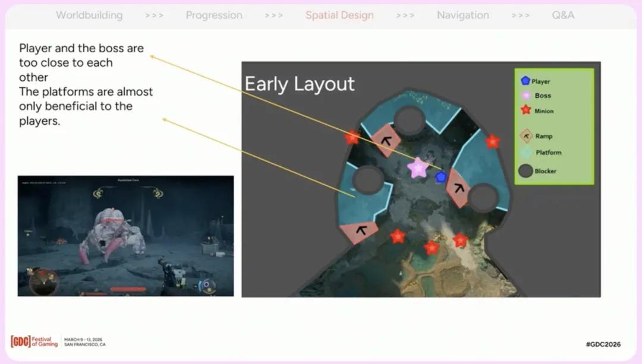This screenshot has width=642, height=364.
Task: Select the Ramp arrow icon in legend
Action: coord(526,136)
